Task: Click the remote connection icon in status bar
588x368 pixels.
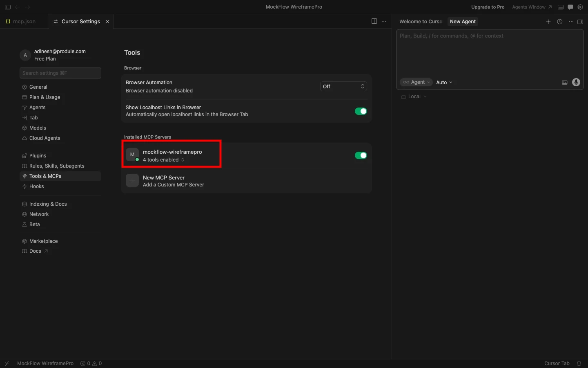Action: click(x=7, y=364)
